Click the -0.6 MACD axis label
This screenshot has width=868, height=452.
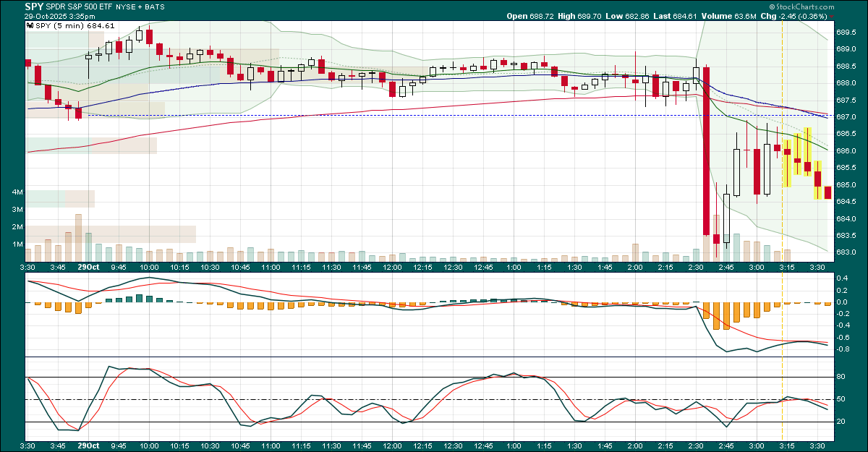(843, 338)
